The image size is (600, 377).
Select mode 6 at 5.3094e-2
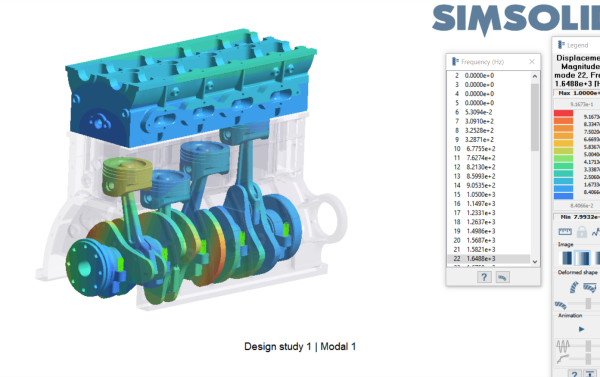coord(489,112)
